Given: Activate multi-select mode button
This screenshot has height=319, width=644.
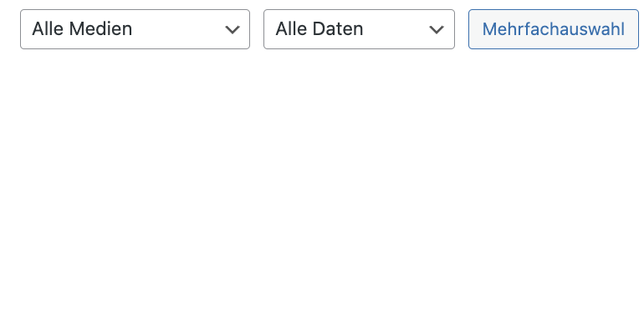Looking at the screenshot, I should (554, 29).
